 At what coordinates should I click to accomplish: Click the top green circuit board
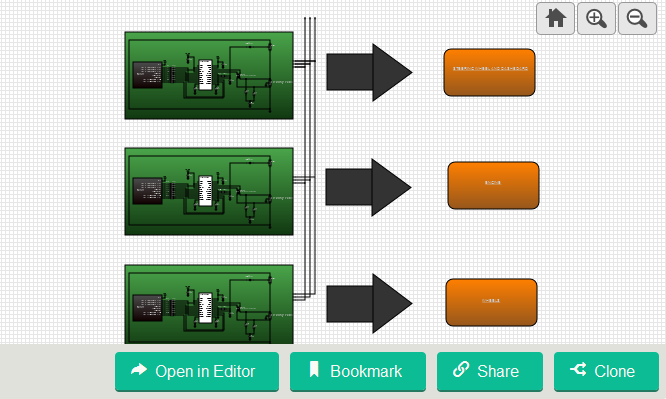tap(209, 75)
